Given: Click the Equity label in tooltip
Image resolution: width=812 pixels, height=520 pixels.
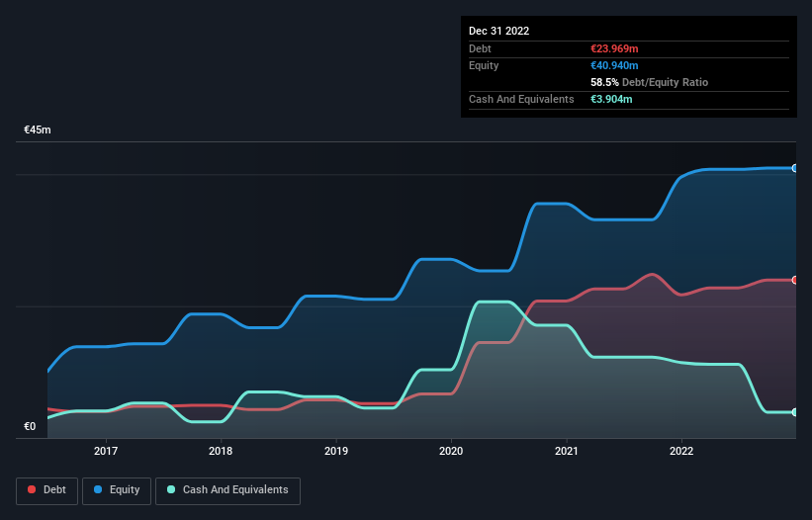Looking at the screenshot, I should (484, 65).
